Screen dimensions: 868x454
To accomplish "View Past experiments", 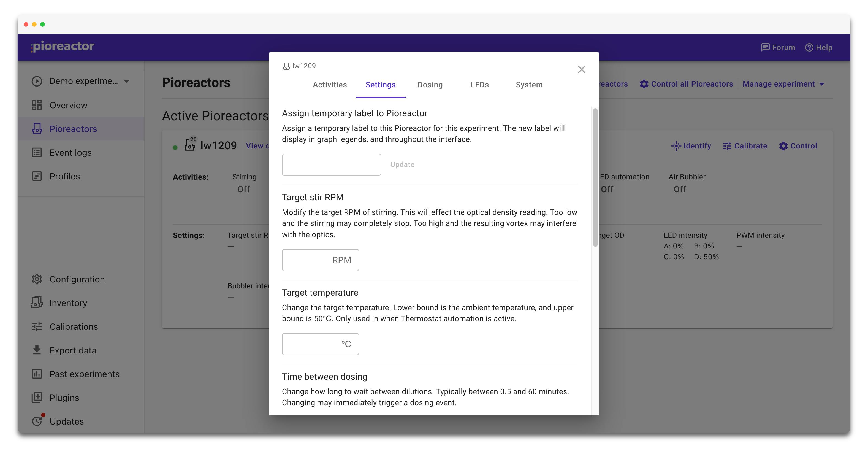I will point(81,374).
